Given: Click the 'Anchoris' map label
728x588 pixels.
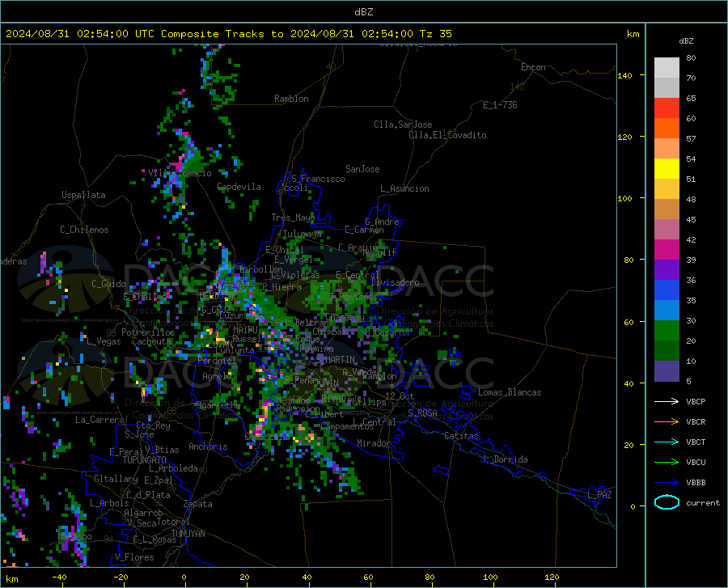Looking at the screenshot, I should tap(208, 446).
